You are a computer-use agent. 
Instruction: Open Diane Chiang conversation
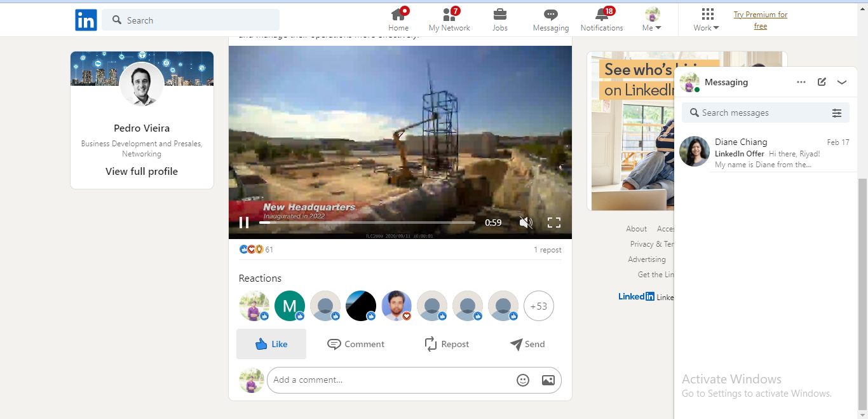click(766, 151)
